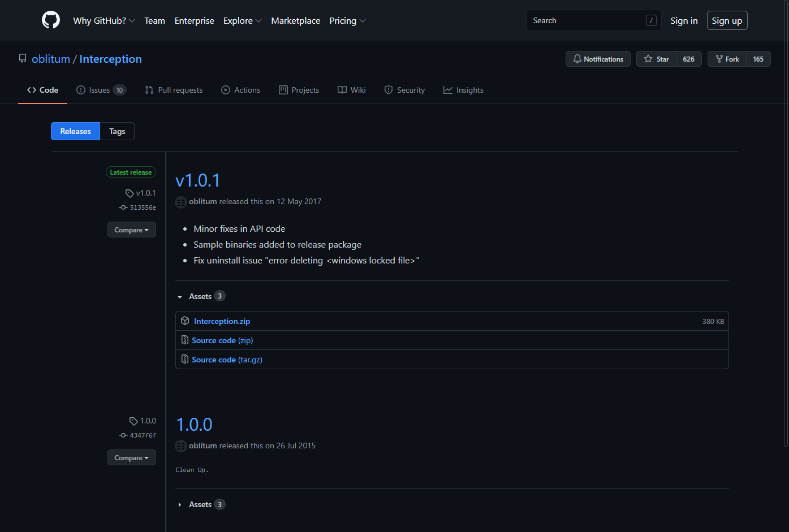The width and height of the screenshot is (789, 532).
Task: Click the file icon for Source code (tar.gz)
Action: click(185, 359)
